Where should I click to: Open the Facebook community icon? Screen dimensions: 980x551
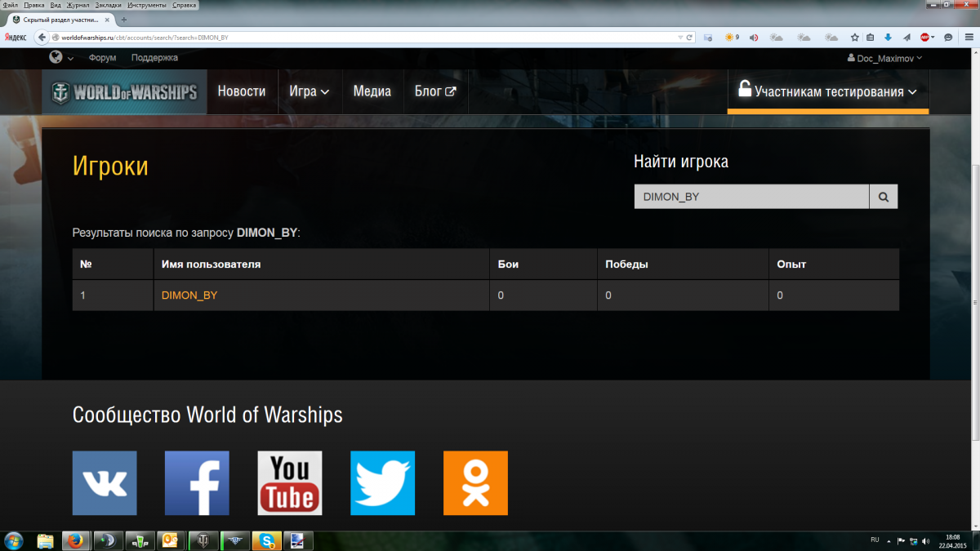click(x=197, y=483)
